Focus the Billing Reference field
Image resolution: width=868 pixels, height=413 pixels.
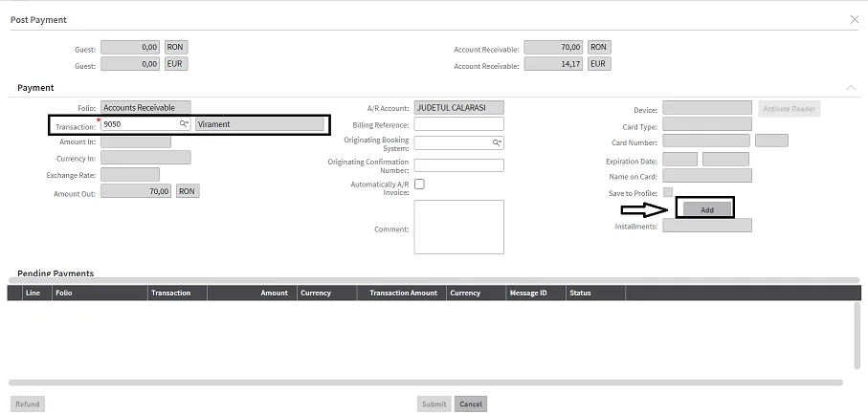(459, 124)
